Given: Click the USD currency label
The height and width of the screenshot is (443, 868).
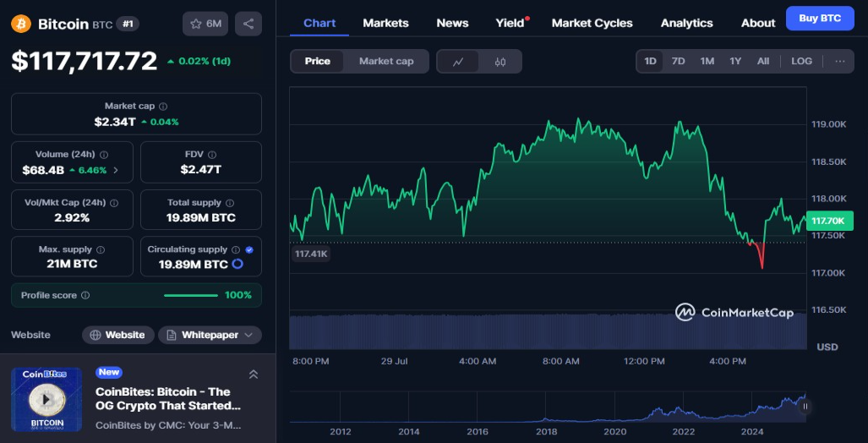Looking at the screenshot, I should 828,347.
